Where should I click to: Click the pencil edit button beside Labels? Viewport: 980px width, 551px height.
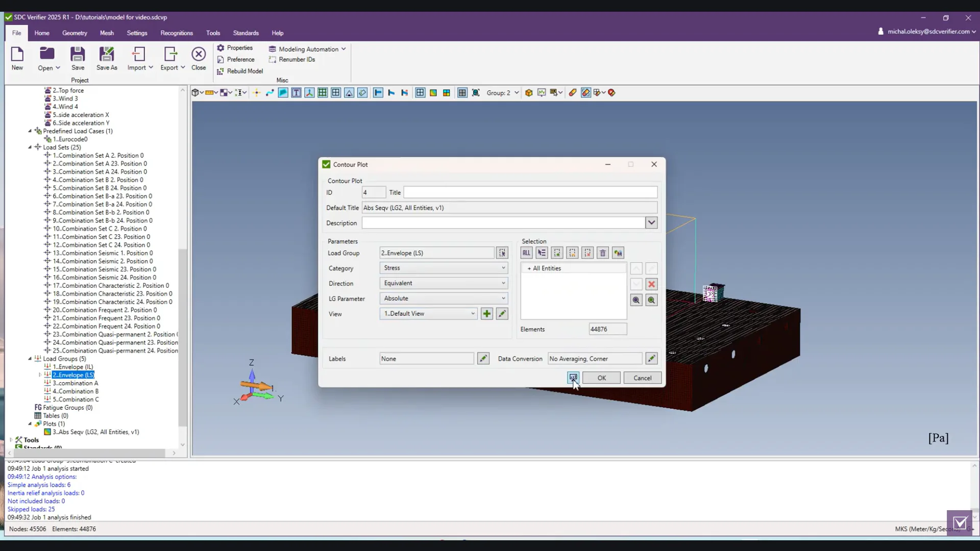(483, 359)
